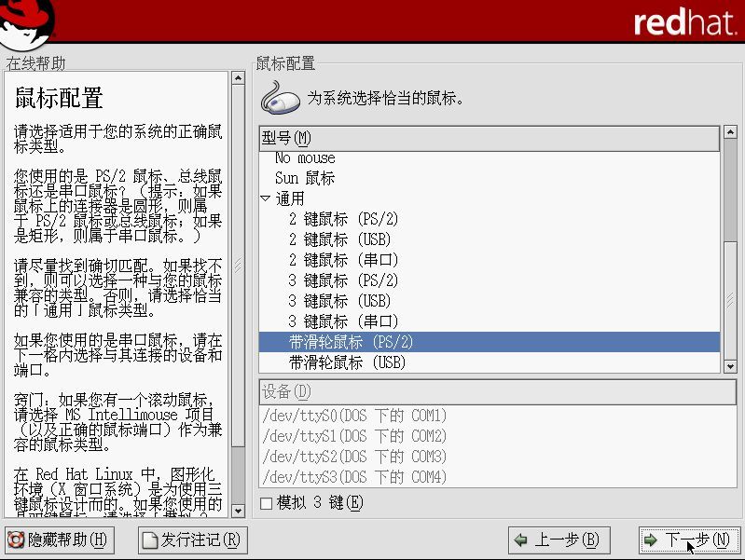Click the mouse icon beside the configuration prompt
745x560 pixels.
pyautogui.click(x=280, y=97)
